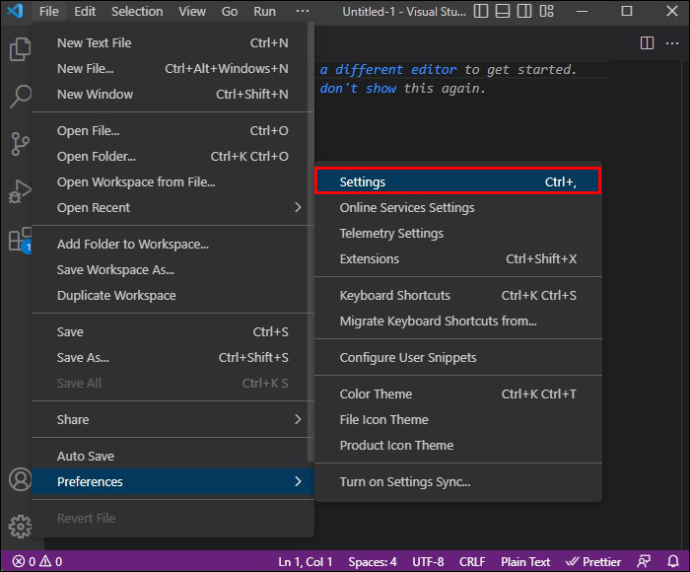Open the File menu

point(49,11)
